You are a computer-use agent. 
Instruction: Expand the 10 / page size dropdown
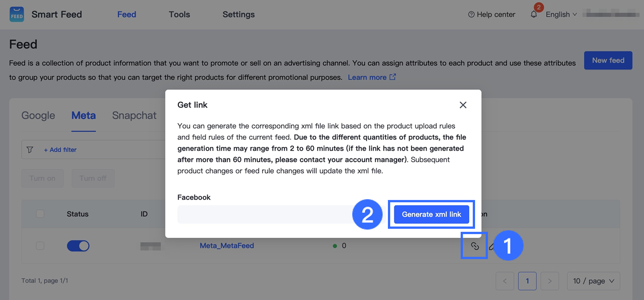(593, 281)
